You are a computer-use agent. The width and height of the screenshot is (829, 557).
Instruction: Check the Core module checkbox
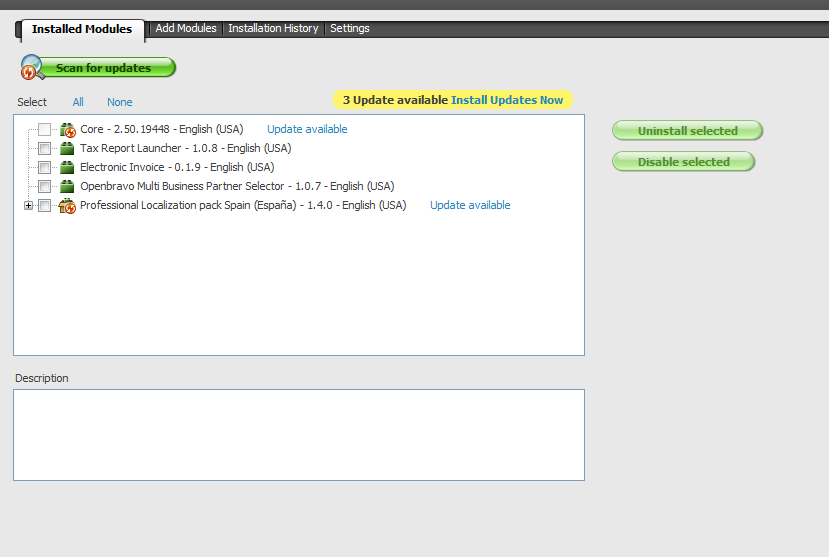point(44,129)
